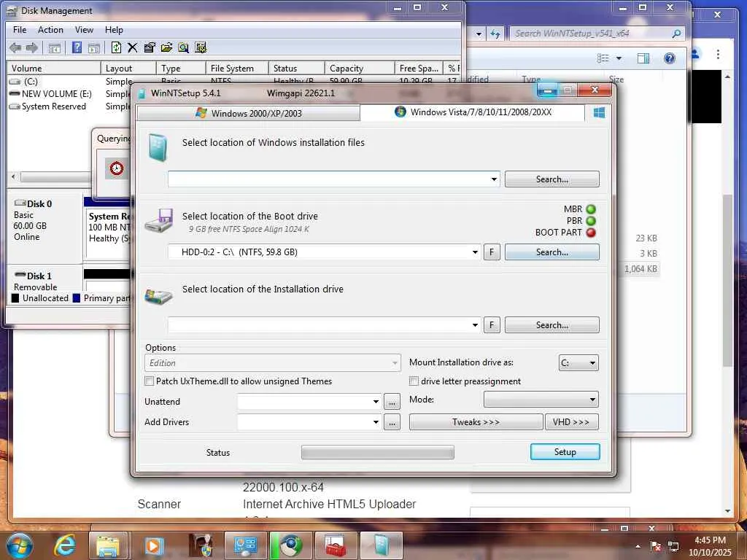This screenshot has height=560, width=747.
Task: Open Windows Explorer taskbar icon
Action: 108,545
